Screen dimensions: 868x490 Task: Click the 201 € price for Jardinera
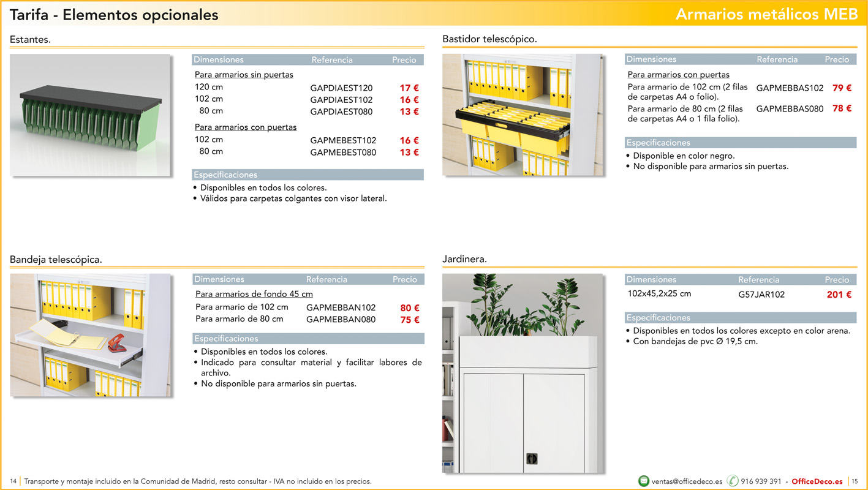(839, 295)
